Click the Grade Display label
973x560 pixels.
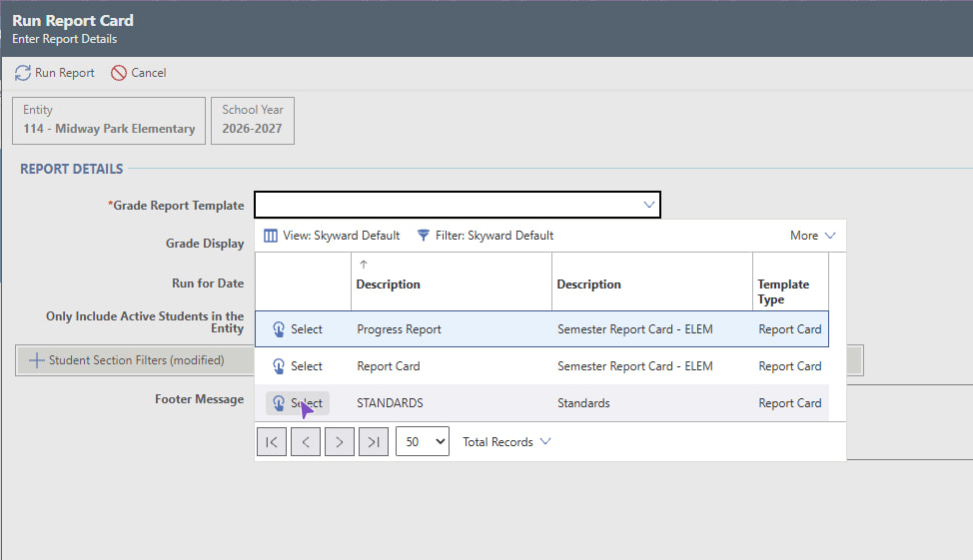coord(205,244)
